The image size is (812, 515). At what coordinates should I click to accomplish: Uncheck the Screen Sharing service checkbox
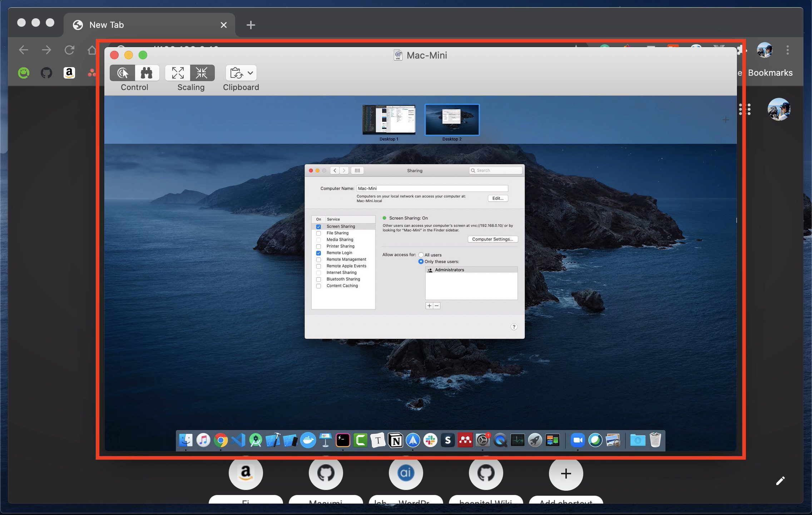318,227
